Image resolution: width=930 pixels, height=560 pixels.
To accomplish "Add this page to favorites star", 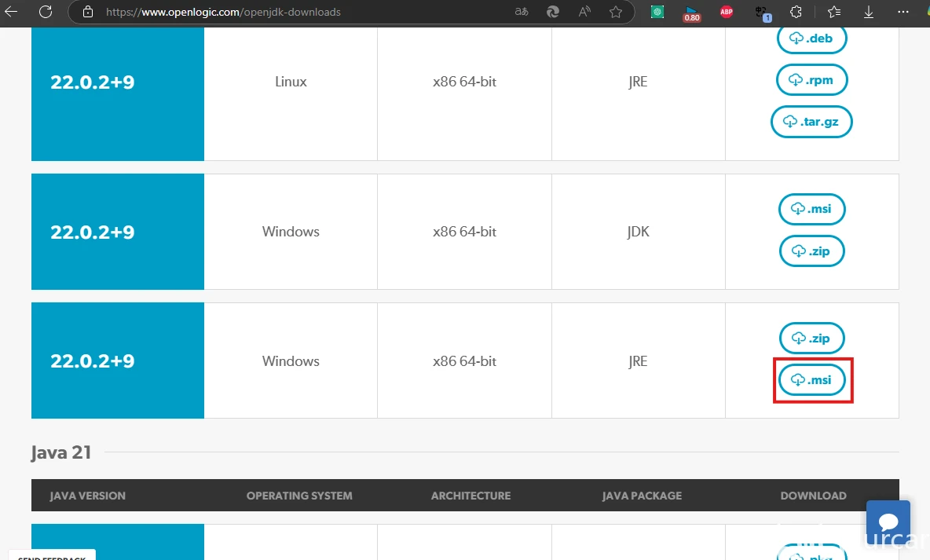I will pyautogui.click(x=616, y=11).
